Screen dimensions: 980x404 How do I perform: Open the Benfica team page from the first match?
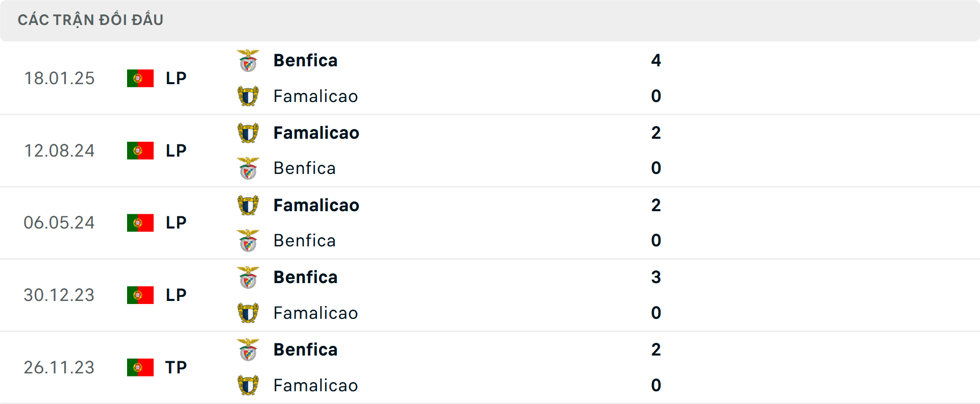(x=305, y=60)
